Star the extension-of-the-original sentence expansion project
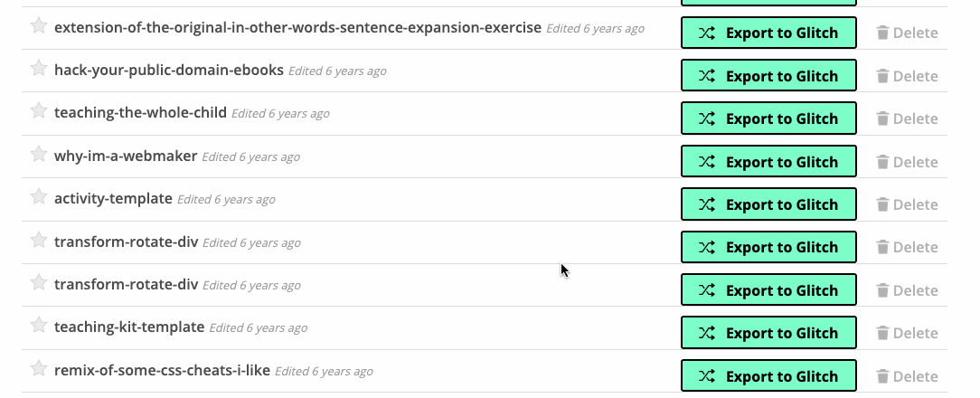The image size is (980, 398). point(39,25)
